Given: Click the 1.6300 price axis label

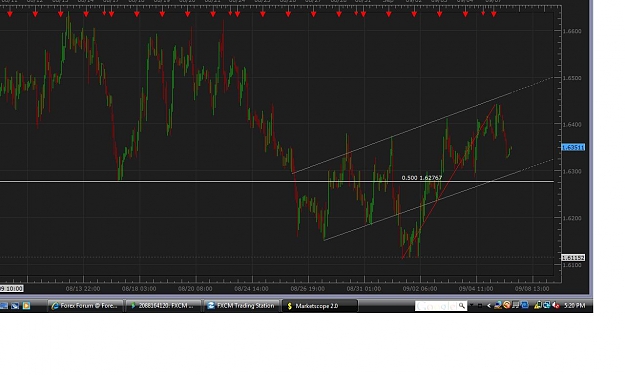Looking at the screenshot, I should coord(572,171).
